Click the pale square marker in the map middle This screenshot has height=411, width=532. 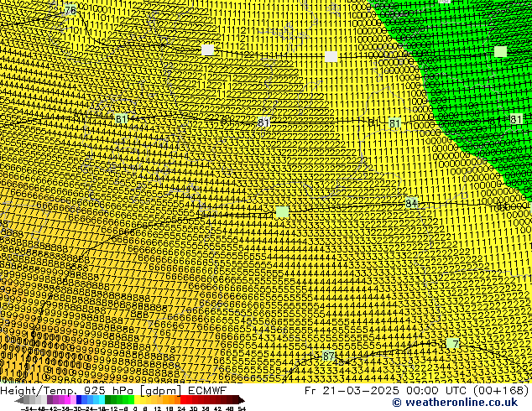(x=283, y=212)
